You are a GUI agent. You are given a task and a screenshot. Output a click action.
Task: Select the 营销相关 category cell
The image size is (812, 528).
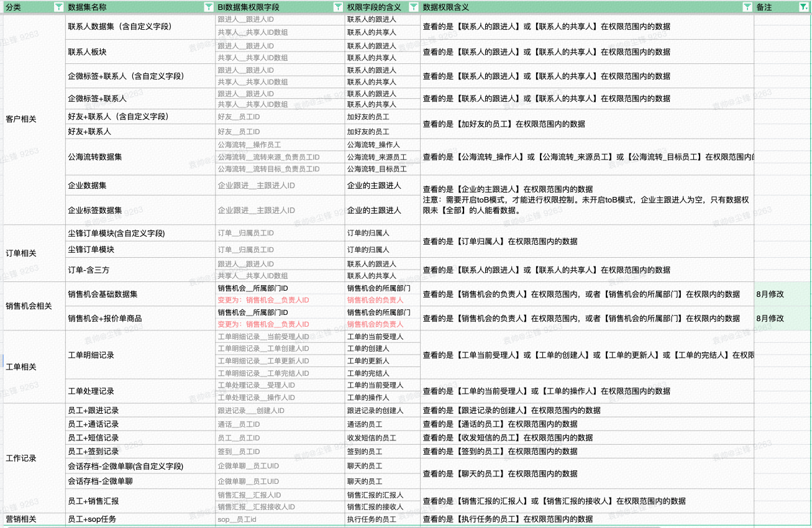34,519
